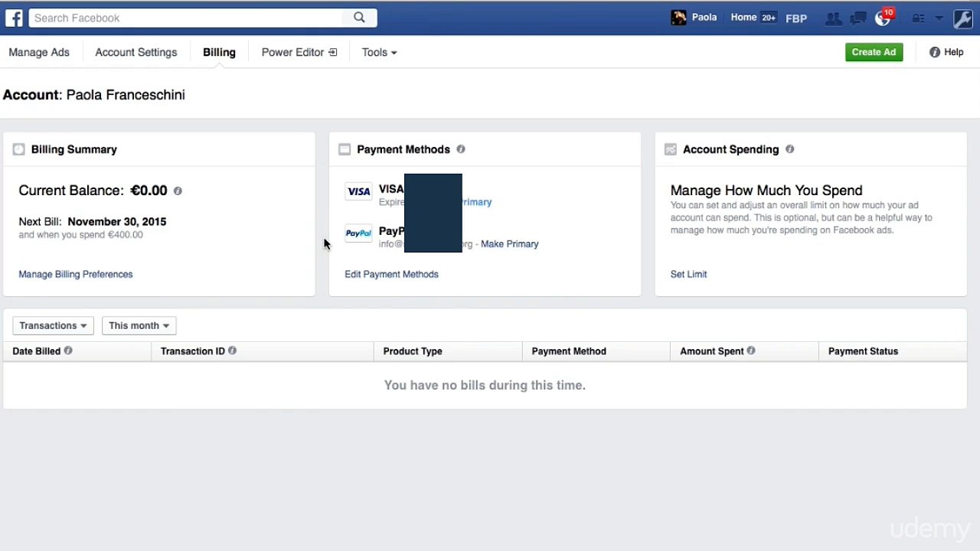This screenshot has width=980, height=551.
Task: Click the Facebook logo icon
Action: click(x=13, y=18)
